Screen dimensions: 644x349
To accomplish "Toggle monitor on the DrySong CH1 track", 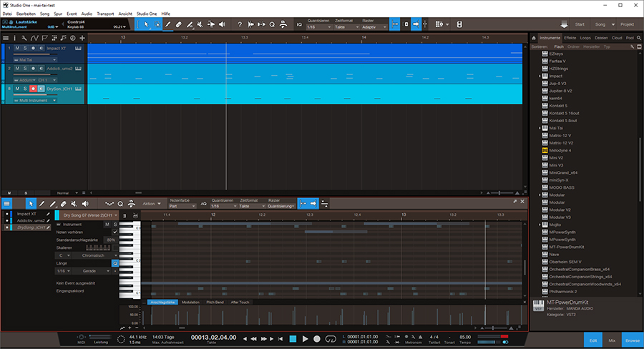I will point(41,89).
